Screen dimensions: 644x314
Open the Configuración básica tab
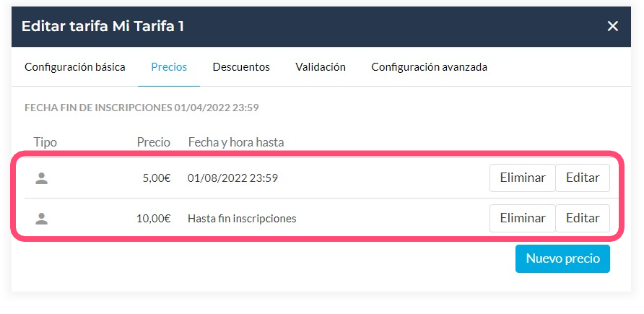click(x=75, y=67)
